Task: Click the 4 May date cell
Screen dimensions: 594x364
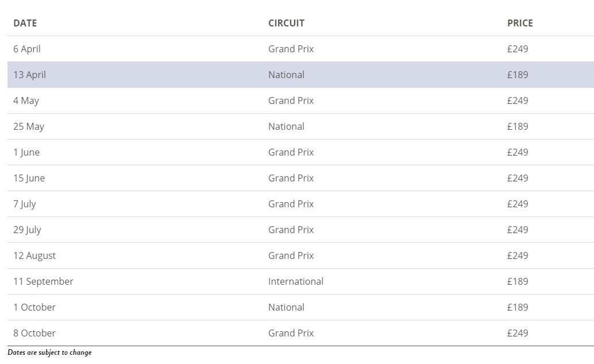Action: click(26, 100)
